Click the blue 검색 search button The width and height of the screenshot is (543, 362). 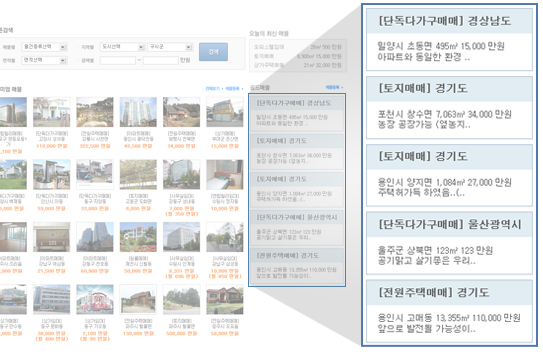213,52
